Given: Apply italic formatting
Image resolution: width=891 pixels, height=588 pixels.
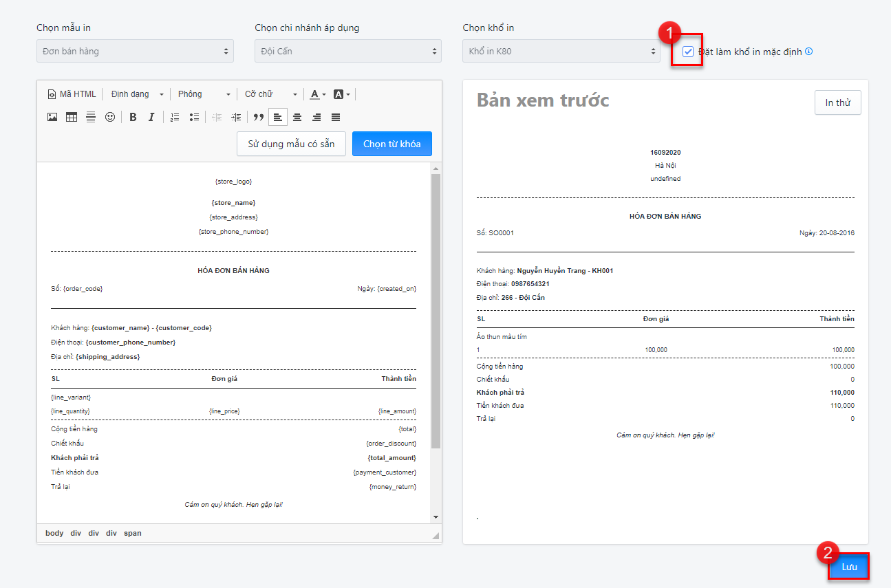Looking at the screenshot, I should (x=151, y=117).
